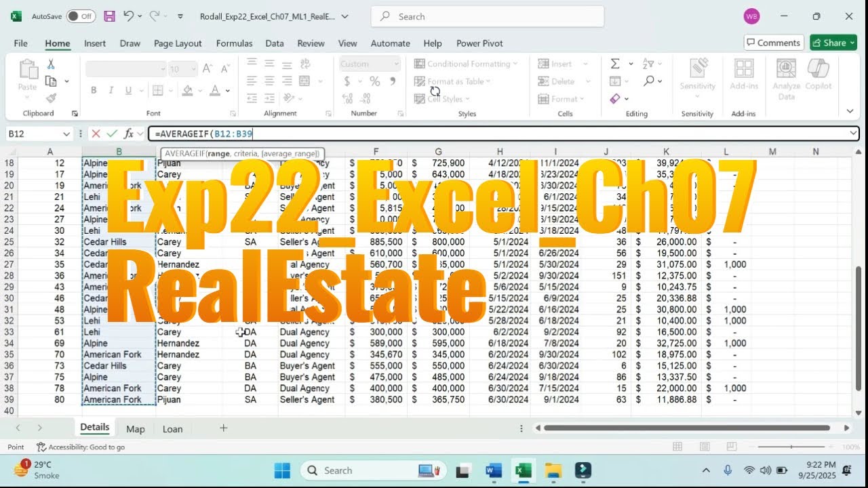Screen dimensions: 868x488
Task: Toggle Underline formatting
Action: coord(127,90)
